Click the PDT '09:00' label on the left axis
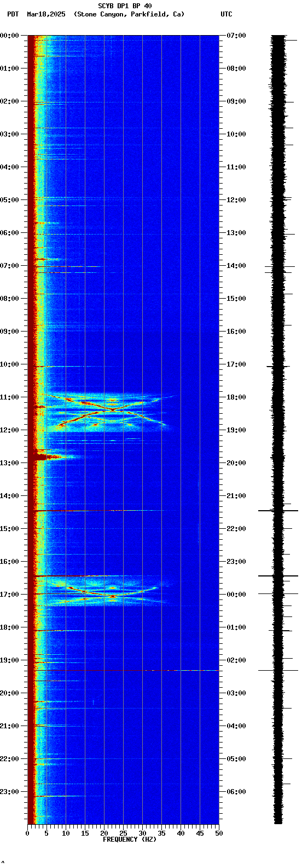This screenshot has height=868, width=302. click(10, 332)
